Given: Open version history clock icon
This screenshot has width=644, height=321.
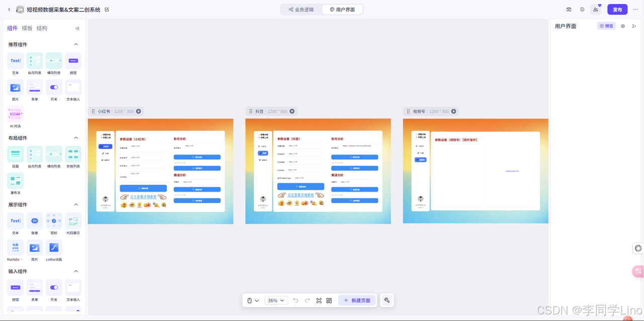Looking at the screenshot, I should coord(582,10).
